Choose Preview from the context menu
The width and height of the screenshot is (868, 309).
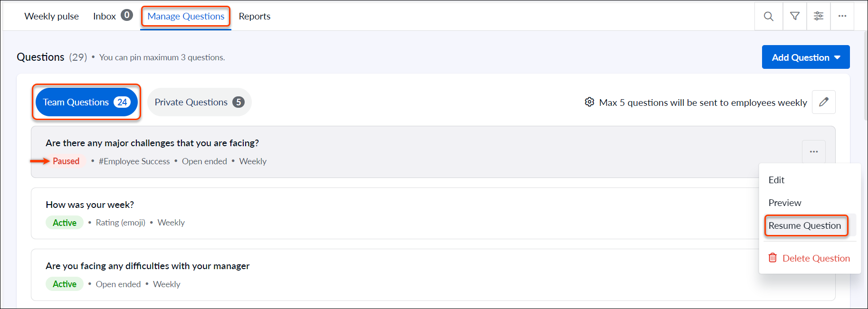[785, 203]
